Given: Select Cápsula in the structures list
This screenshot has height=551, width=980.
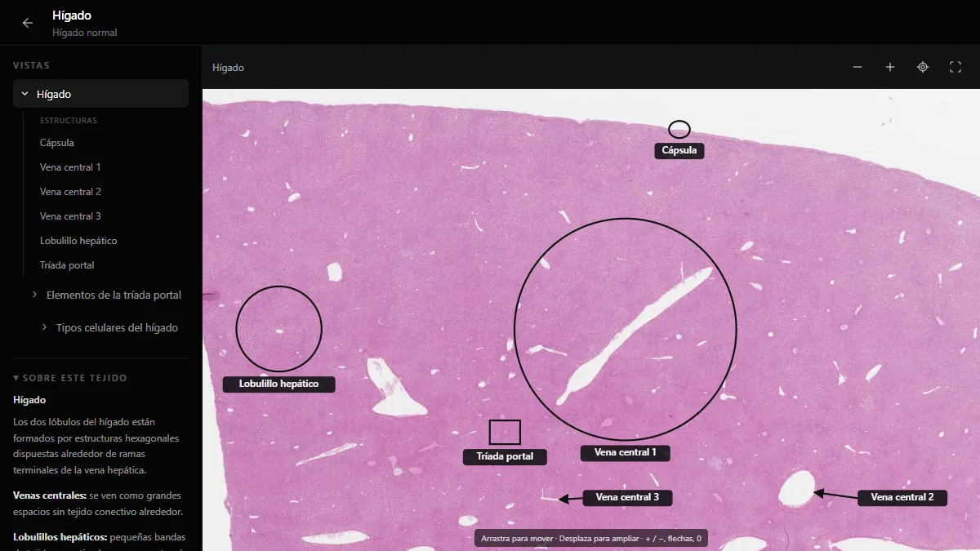Looking at the screenshot, I should coord(57,143).
